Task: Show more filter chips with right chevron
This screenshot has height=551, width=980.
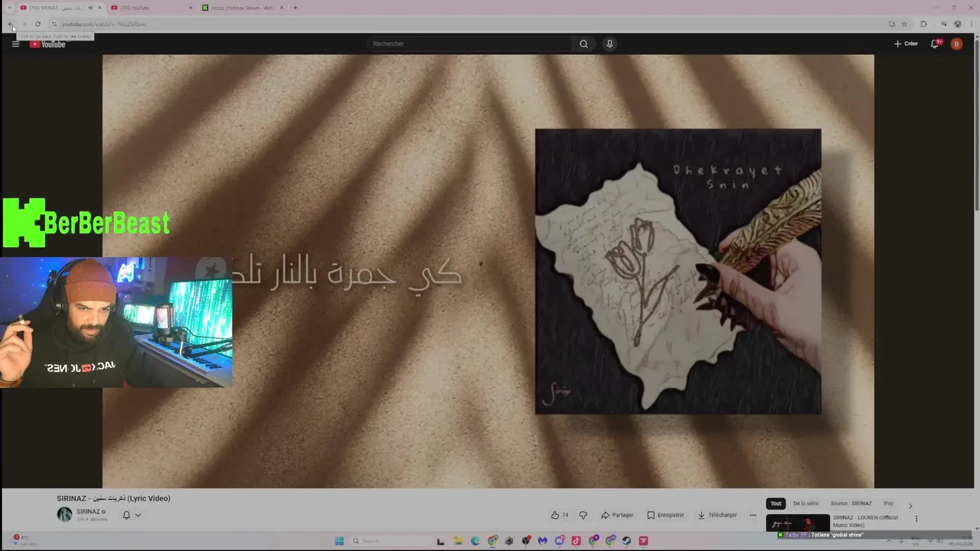Action: (x=910, y=505)
